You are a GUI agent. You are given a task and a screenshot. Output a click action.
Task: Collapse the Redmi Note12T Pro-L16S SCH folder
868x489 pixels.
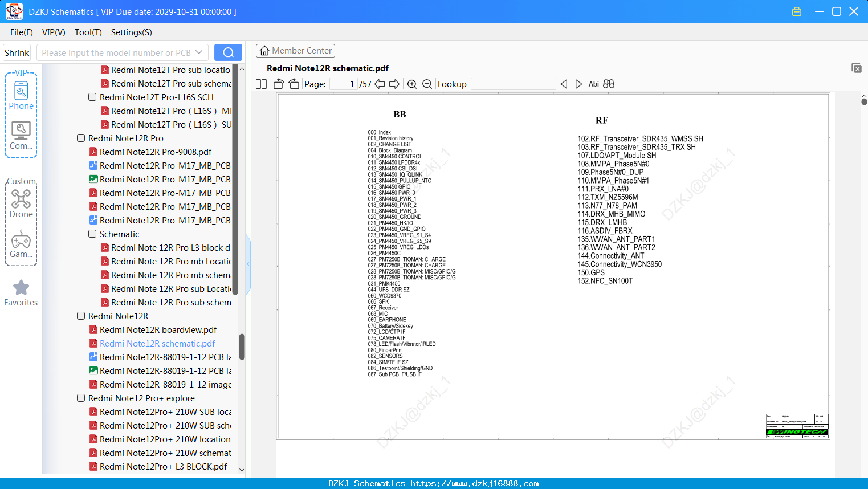[92, 97]
